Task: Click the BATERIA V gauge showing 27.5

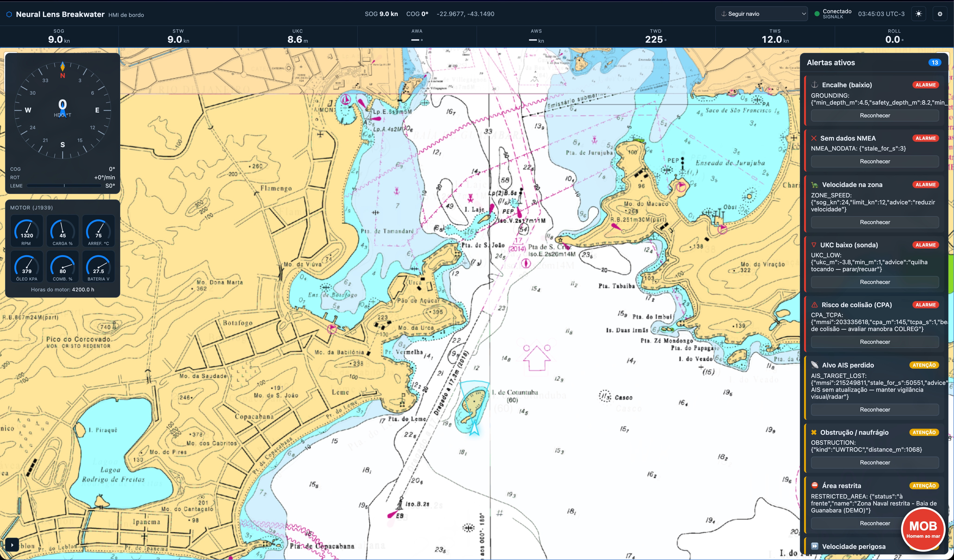Action: pyautogui.click(x=98, y=266)
